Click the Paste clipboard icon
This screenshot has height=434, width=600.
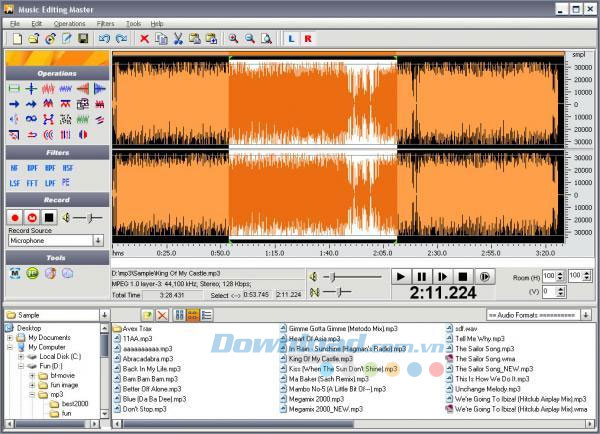194,39
